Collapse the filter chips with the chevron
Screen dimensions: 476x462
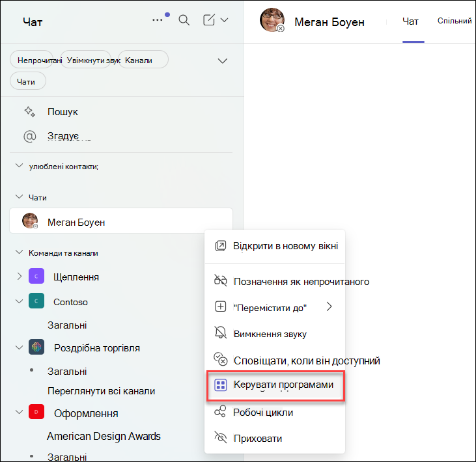[223, 61]
